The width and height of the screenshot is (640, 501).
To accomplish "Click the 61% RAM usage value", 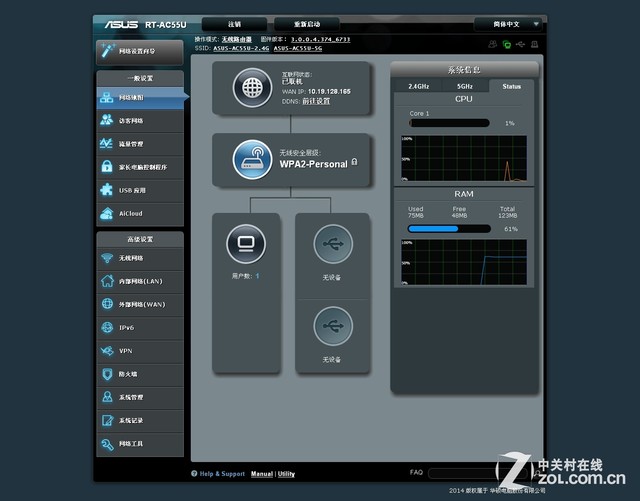I will pos(511,229).
